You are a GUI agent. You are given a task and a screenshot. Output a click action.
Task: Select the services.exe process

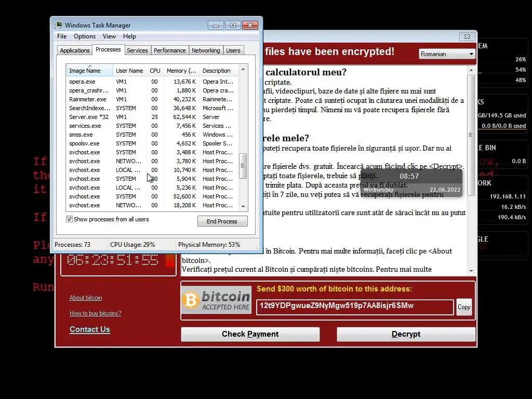point(153,126)
